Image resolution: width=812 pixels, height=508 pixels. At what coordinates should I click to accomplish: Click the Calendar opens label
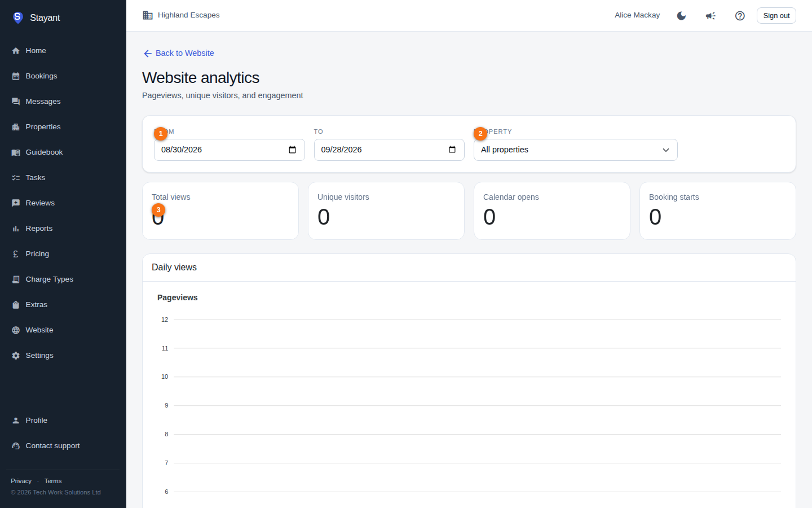pos(511,197)
